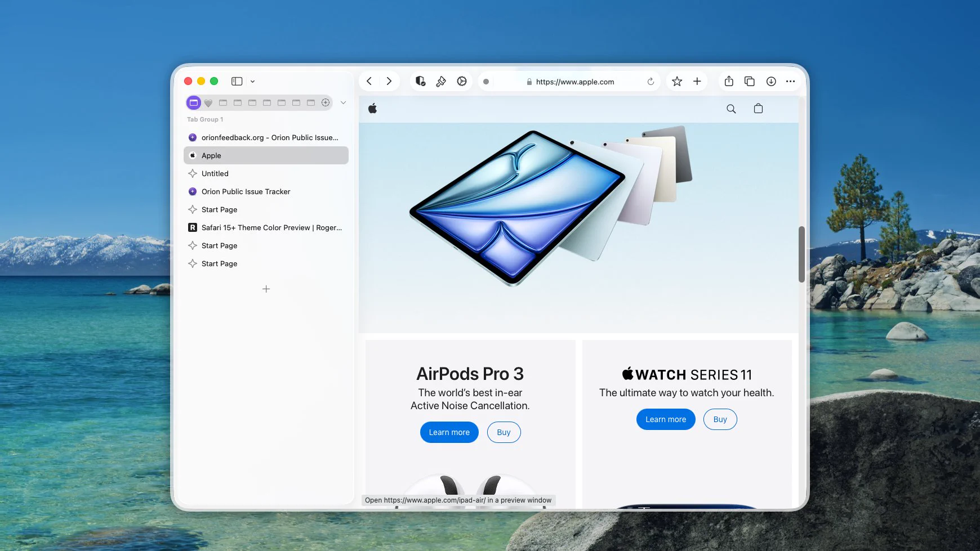The width and height of the screenshot is (980, 551).
Task: Open a new tab with plus button
Action: click(x=697, y=81)
